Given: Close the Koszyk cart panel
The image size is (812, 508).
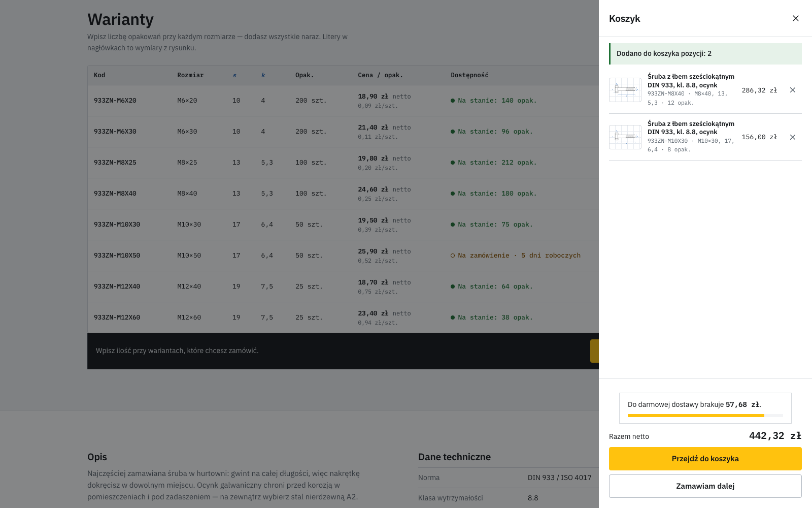Looking at the screenshot, I should pos(795,18).
